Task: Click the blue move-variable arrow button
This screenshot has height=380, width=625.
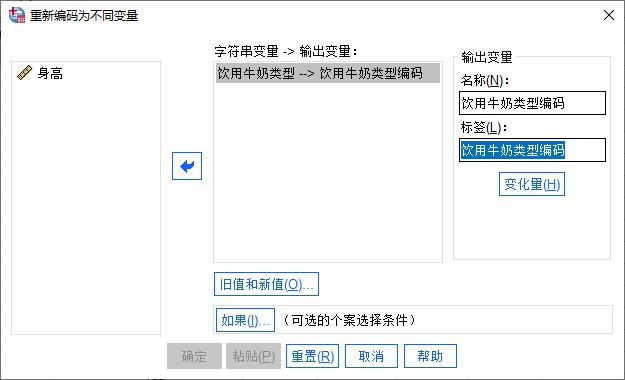Action: point(187,166)
